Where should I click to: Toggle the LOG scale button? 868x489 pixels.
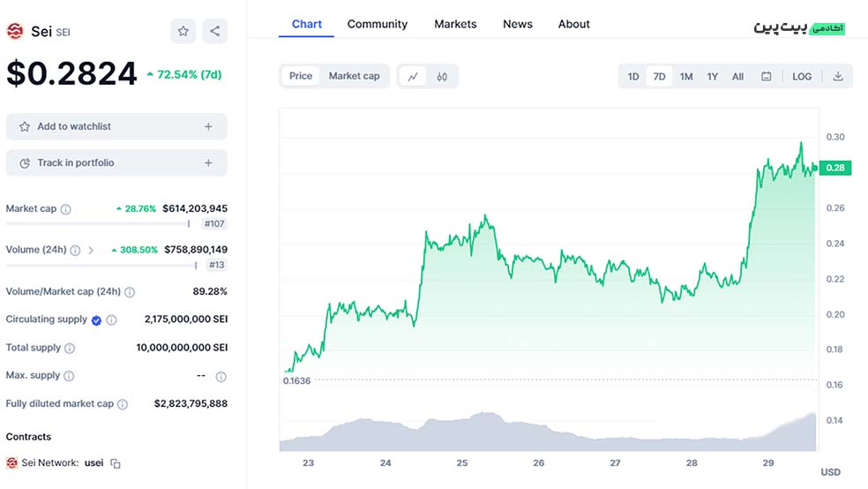tap(802, 77)
